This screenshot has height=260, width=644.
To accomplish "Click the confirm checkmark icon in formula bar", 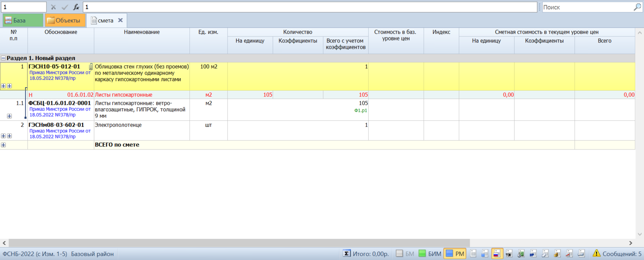I will (x=65, y=7).
